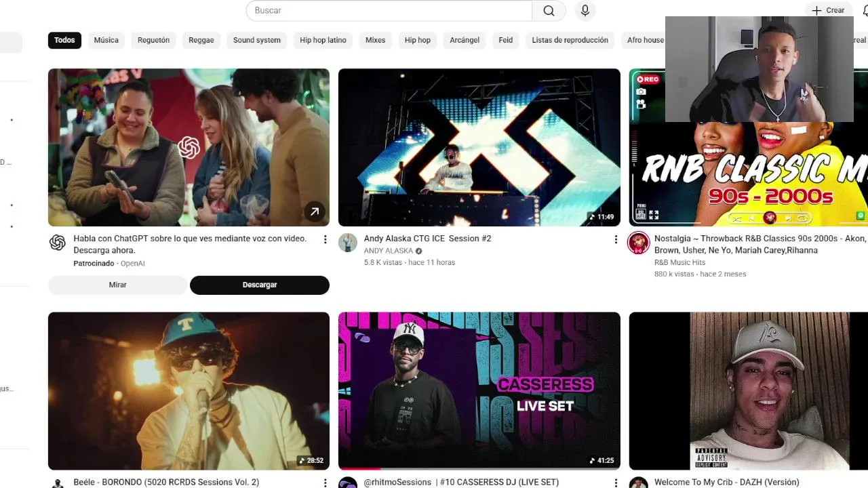868x488 pixels.
Task: Click the OpenAI channel avatar icon
Action: [x=58, y=243]
